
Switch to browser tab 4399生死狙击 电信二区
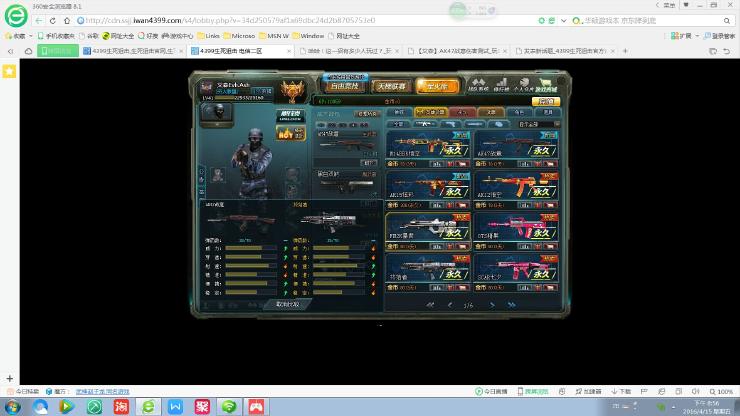(241, 51)
